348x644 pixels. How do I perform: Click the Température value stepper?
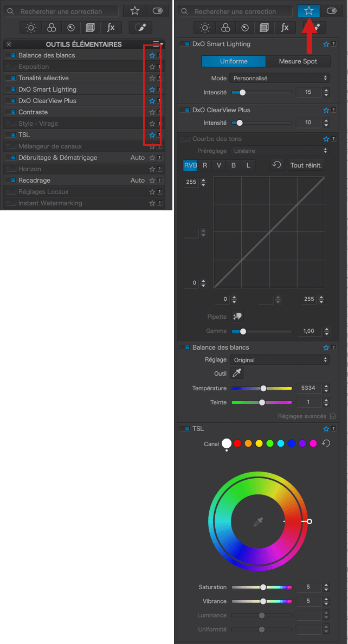click(326, 388)
